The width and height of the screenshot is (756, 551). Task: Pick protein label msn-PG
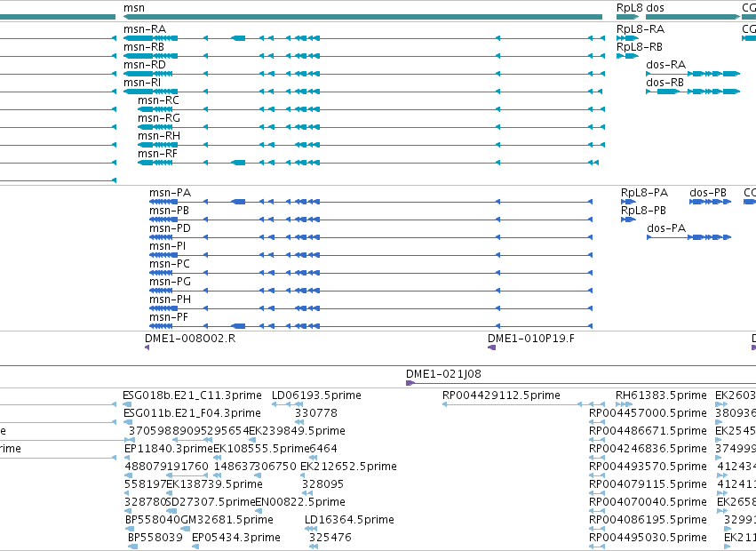coord(171,282)
